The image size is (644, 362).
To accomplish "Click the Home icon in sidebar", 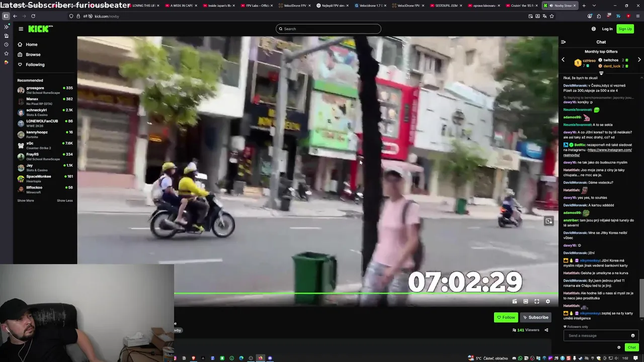I will (x=20, y=44).
